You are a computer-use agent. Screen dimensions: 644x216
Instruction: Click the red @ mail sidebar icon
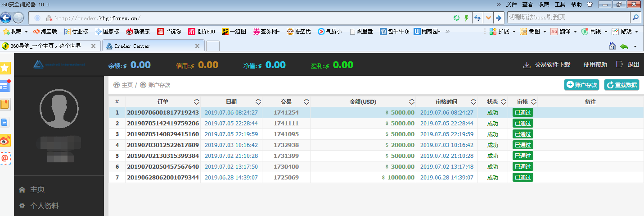5,158
